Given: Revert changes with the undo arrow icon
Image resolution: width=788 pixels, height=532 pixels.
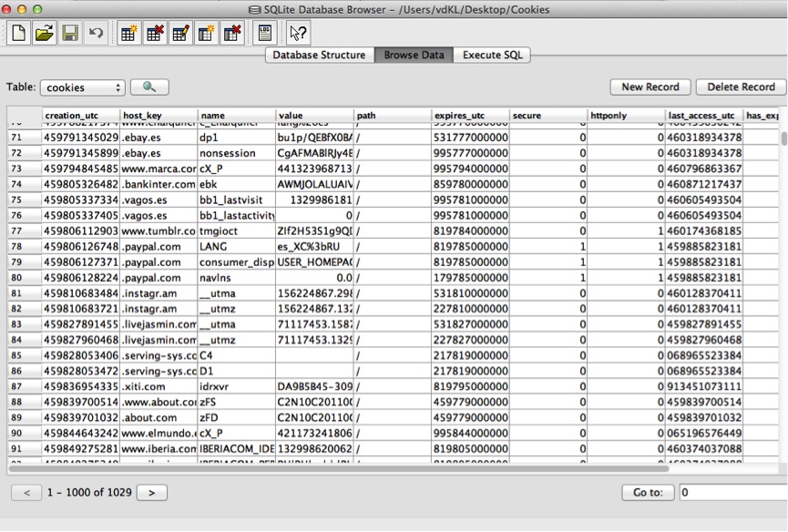Looking at the screenshot, I should (x=96, y=33).
